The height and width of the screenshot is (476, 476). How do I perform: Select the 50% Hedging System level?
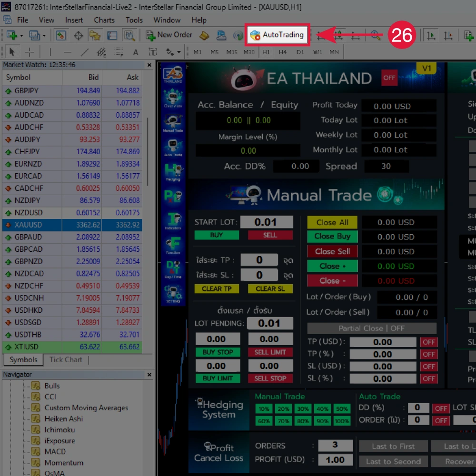click(x=343, y=408)
